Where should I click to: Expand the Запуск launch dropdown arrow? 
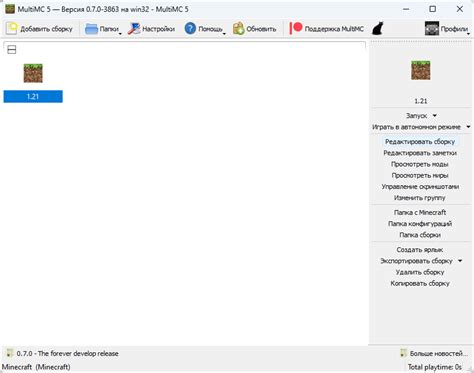[435, 116]
